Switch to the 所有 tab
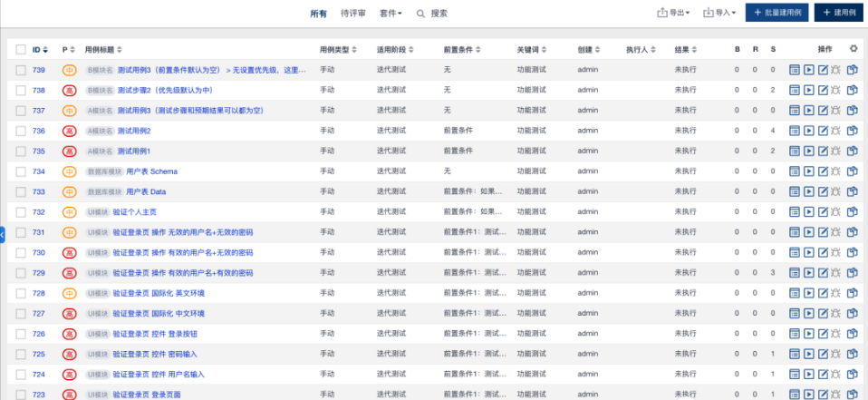 coord(318,14)
